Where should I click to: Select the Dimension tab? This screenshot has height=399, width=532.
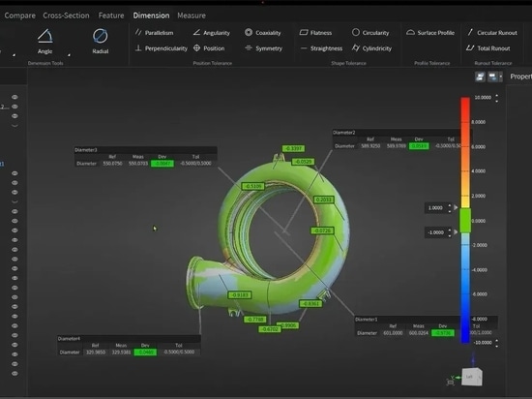tap(151, 15)
